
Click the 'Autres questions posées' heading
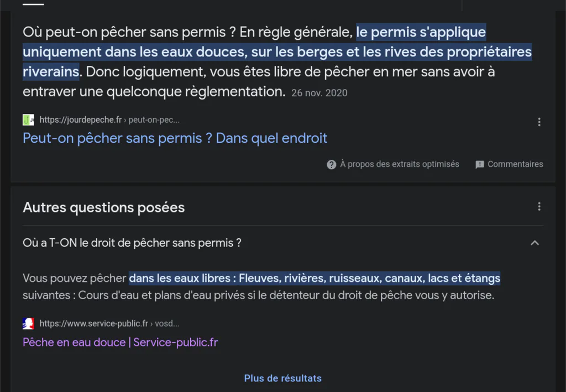(x=103, y=207)
